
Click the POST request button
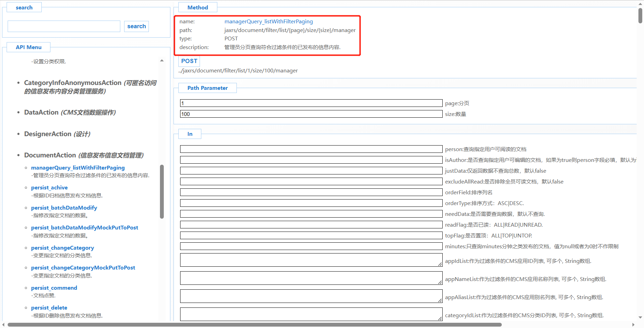pyautogui.click(x=189, y=61)
